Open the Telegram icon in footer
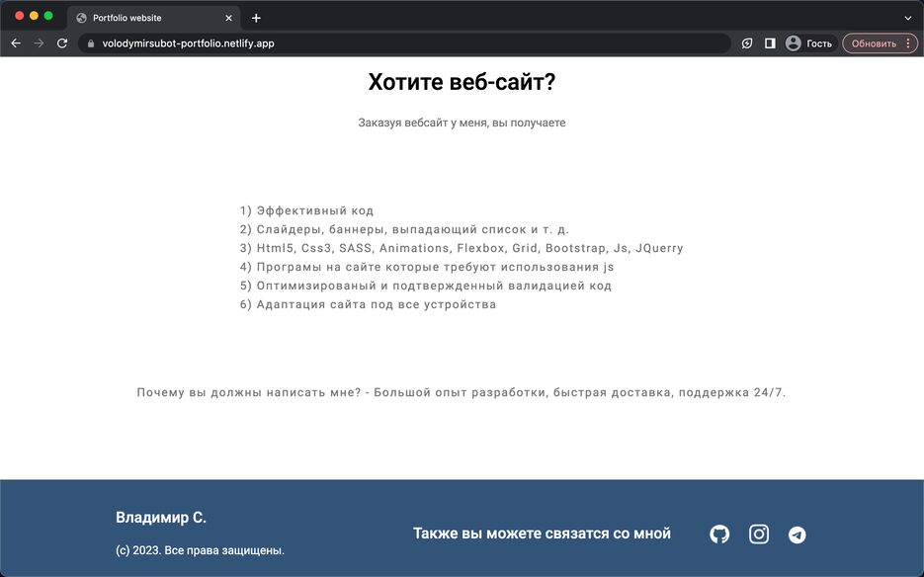 coord(797,534)
